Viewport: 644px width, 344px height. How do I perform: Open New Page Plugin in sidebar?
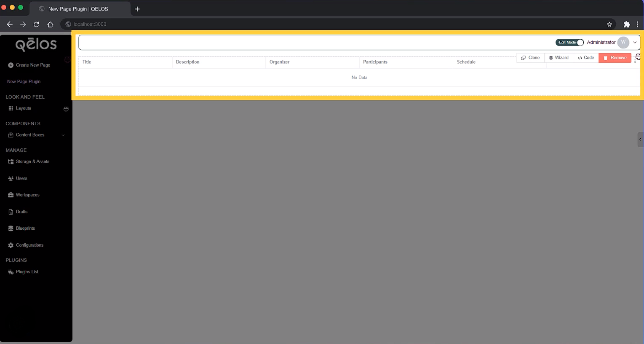(x=24, y=81)
